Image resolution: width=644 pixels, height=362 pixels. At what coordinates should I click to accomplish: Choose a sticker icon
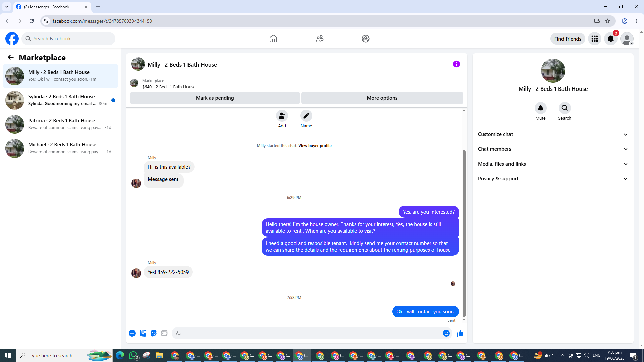(x=154, y=333)
